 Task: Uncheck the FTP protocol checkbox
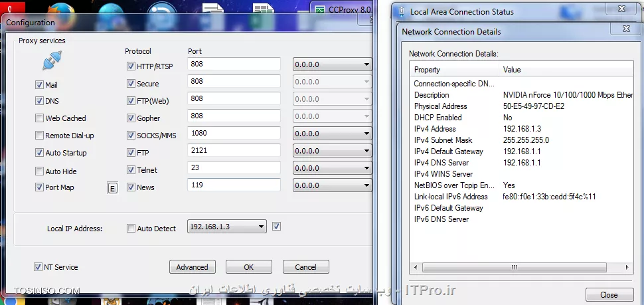(x=131, y=153)
